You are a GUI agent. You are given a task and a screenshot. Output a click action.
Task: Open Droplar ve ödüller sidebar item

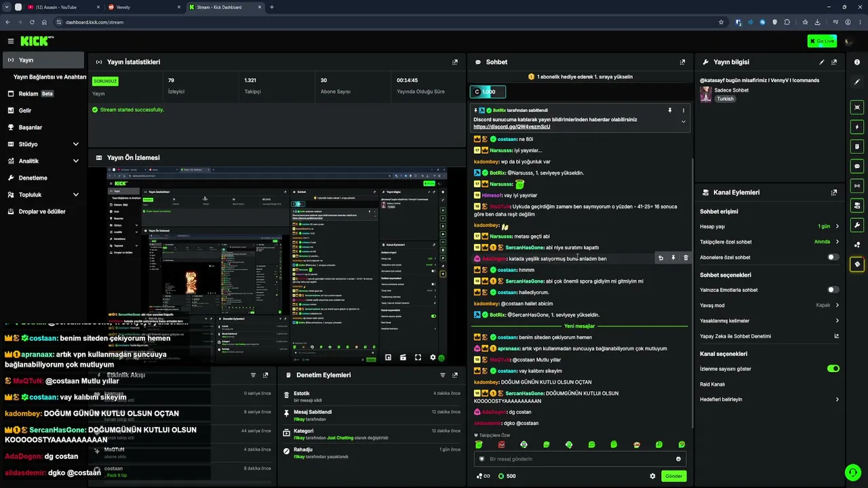coord(42,211)
